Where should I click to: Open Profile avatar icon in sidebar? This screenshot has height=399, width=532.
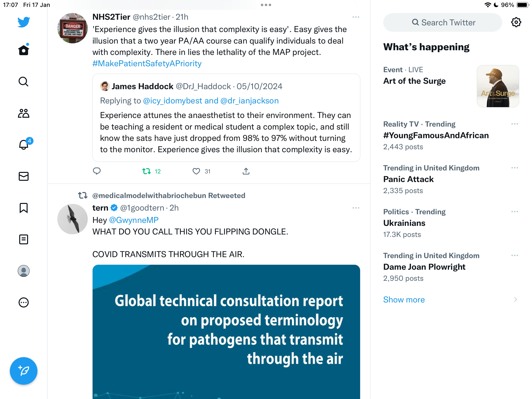click(24, 271)
